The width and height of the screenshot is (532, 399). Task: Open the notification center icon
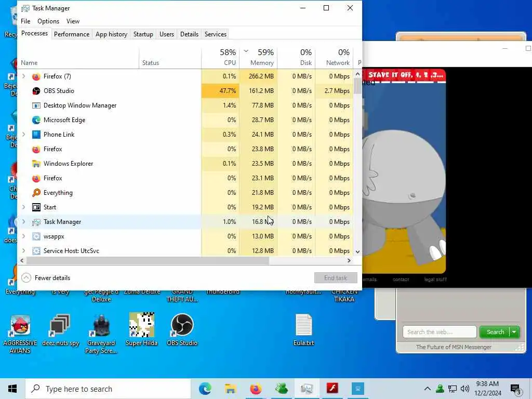tap(516, 389)
